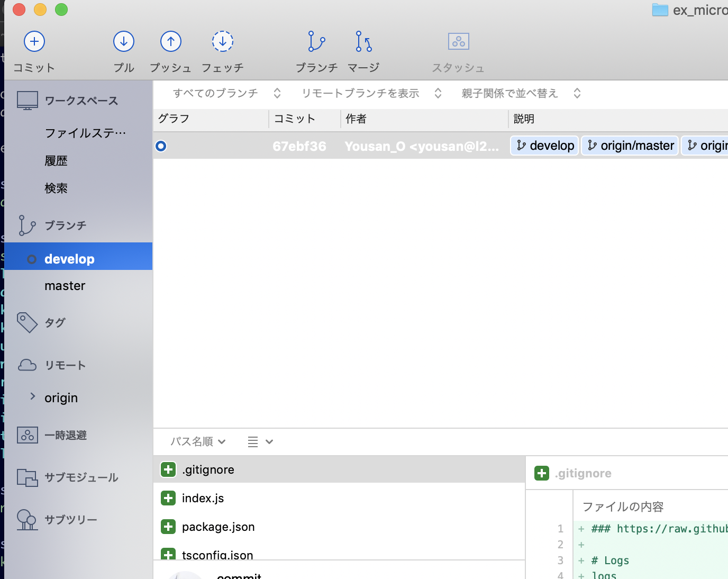Viewport: 728px width, 579px height.
Task: Open the すべてのブランチ dropdown
Action: coord(216,93)
